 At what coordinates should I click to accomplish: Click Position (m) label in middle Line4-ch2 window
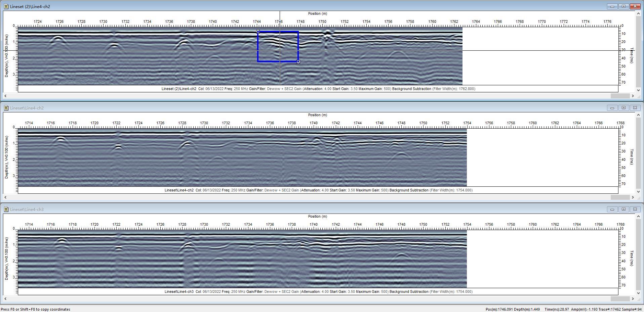[317, 115]
